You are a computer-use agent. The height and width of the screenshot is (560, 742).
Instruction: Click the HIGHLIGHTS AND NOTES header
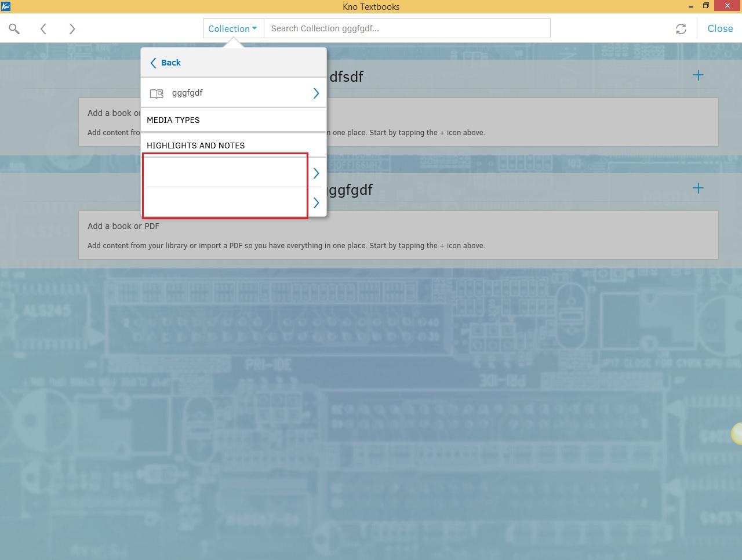click(x=196, y=146)
